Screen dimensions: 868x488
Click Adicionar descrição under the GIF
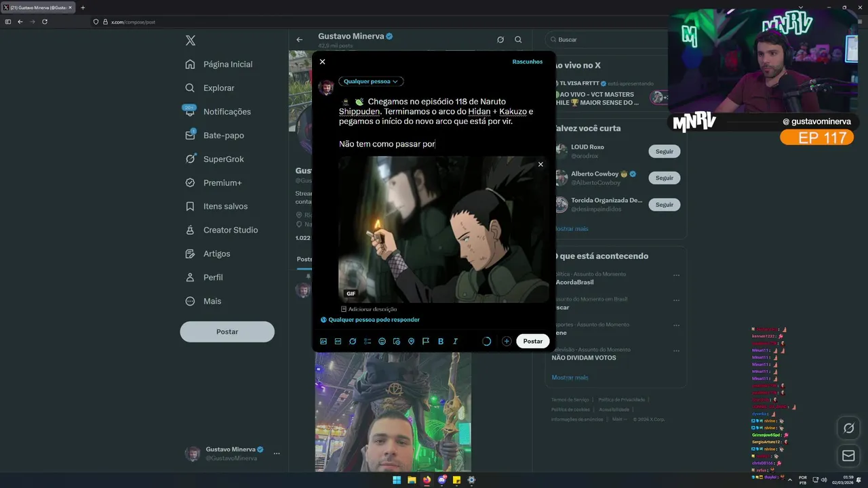point(369,309)
